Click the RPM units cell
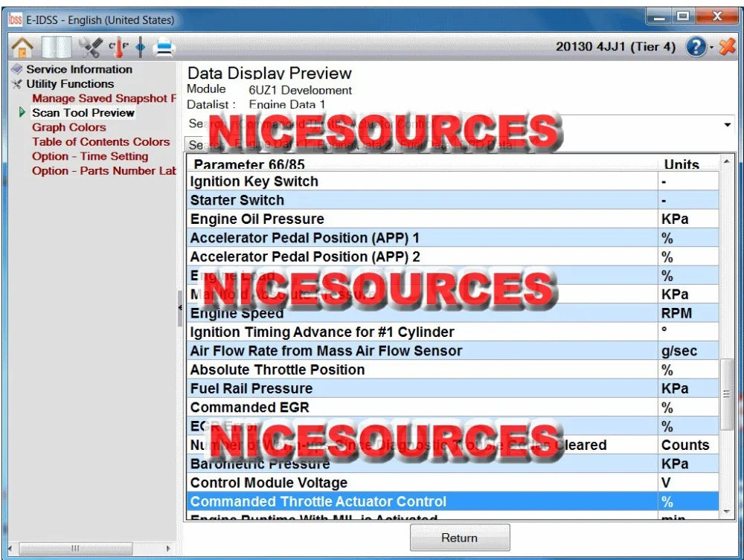 (x=689, y=313)
